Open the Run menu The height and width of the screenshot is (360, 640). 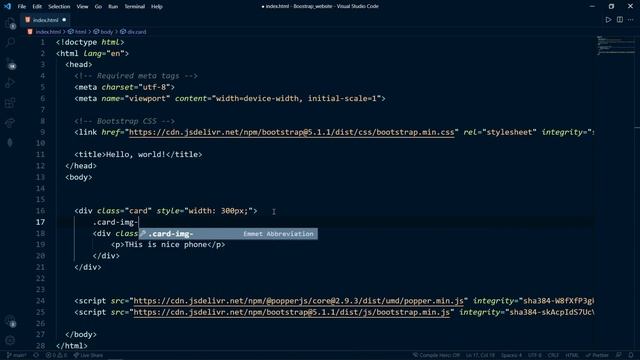[x=113, y=7]
